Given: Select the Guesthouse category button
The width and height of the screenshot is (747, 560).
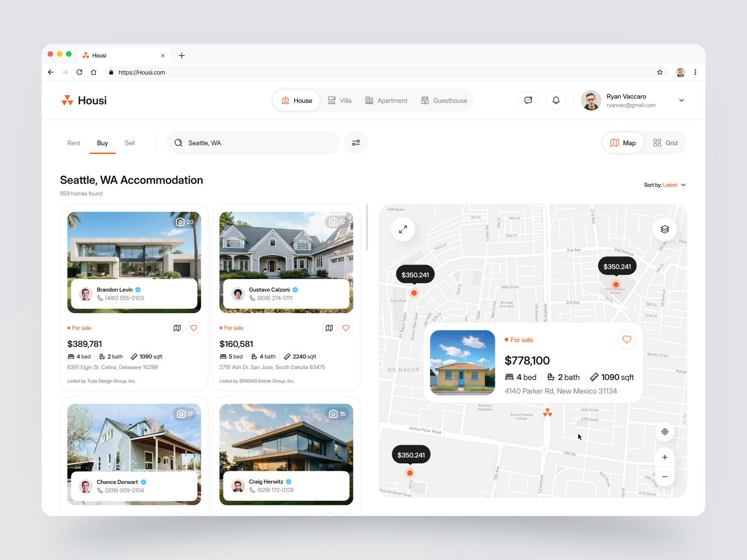Looking at the screenshot, I should pos(444,100).
